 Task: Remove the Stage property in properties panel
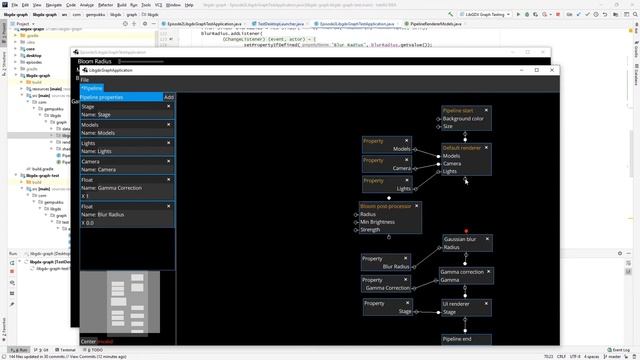169,106
